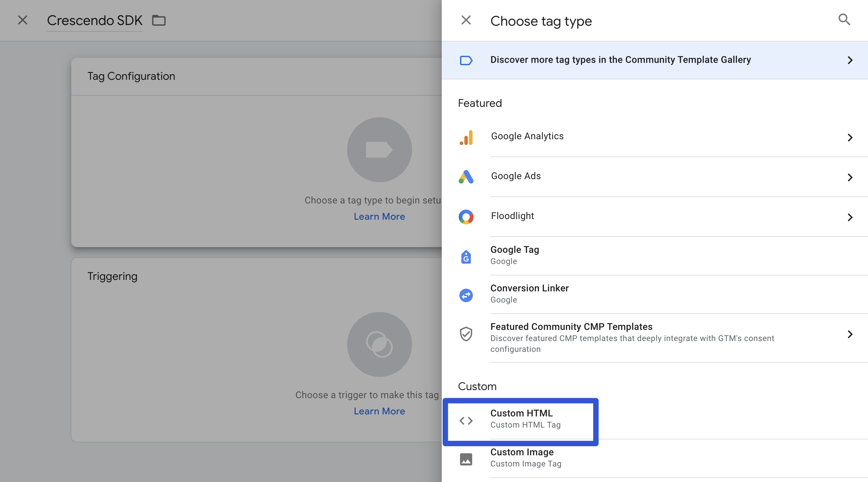Expand Community Template Gallery chevron
This screenshot has width=868, height=482.
click(x=850, y=60)
